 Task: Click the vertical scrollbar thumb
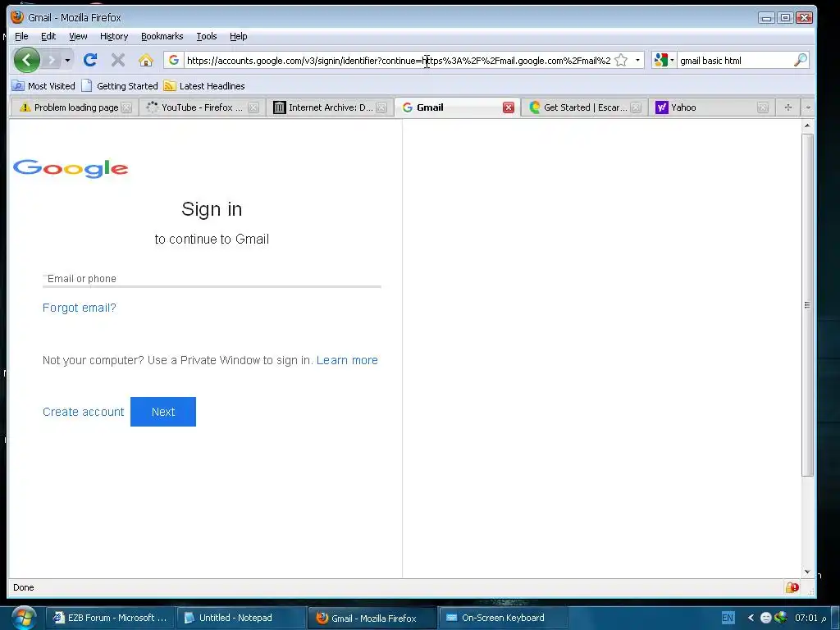pos(807,305)
